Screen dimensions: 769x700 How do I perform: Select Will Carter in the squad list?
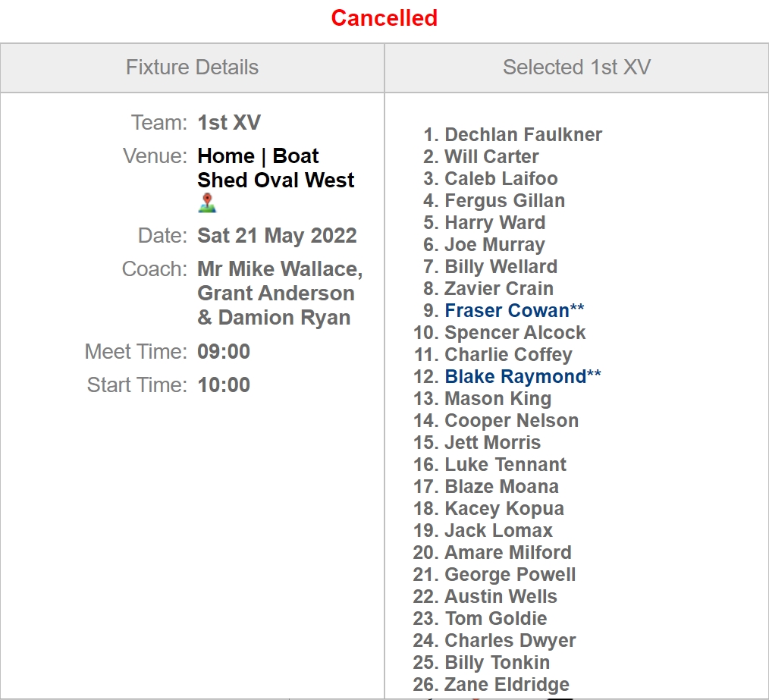click(491, 156)
